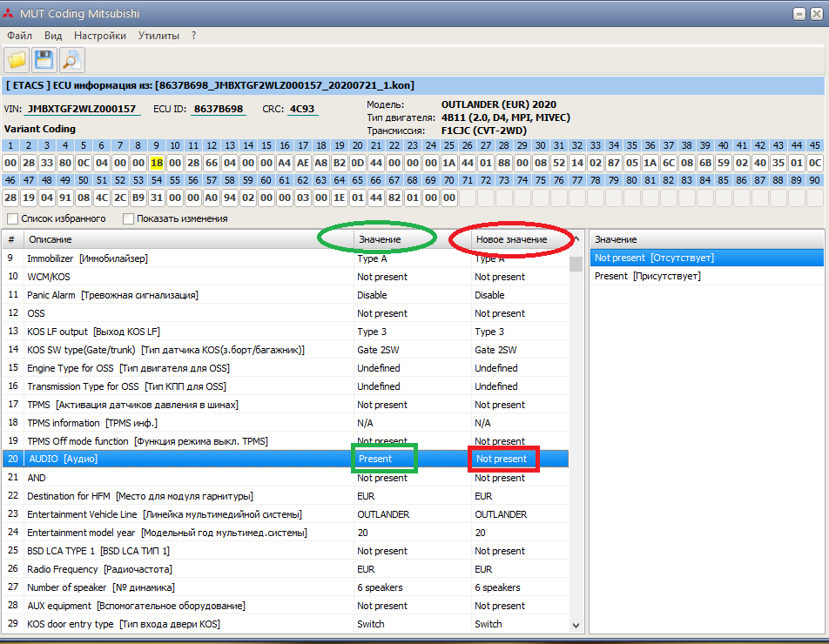Select row 25 BSD LCA TYPE 1

click(286, 551)
